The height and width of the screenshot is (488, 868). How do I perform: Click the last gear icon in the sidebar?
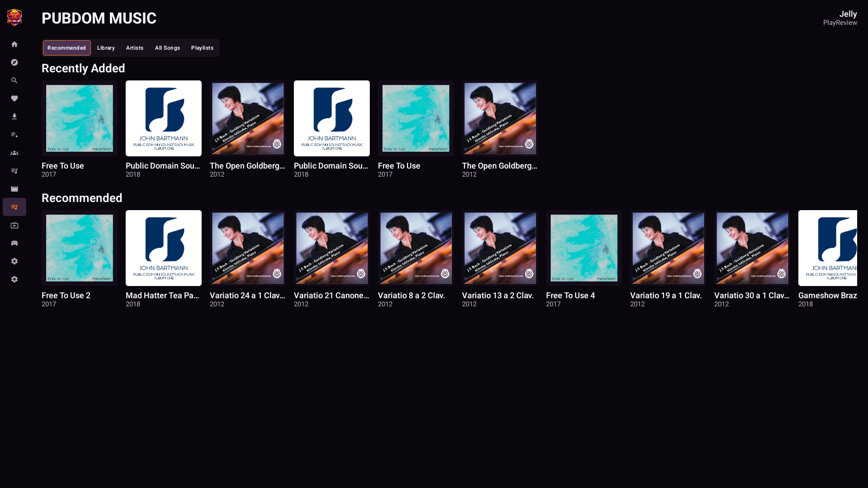pyautogui.click(x=14, y=279)
